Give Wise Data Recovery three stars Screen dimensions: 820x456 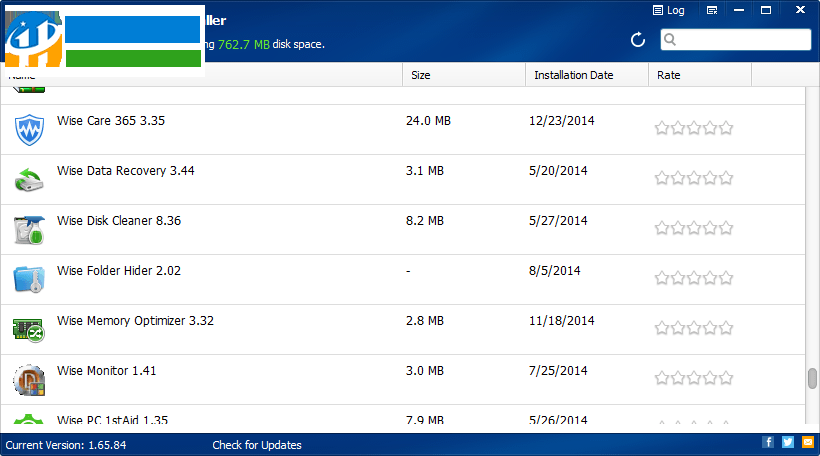point(694,178)
